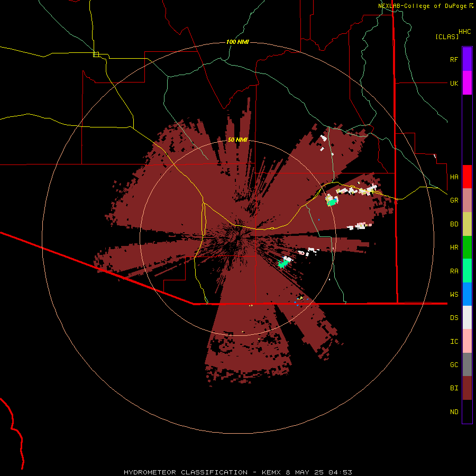Image resolution: width=476 pixels, height=476 pixels.
Task: Click the BI brown legend swatch
Action: click(x=467, y=388)
